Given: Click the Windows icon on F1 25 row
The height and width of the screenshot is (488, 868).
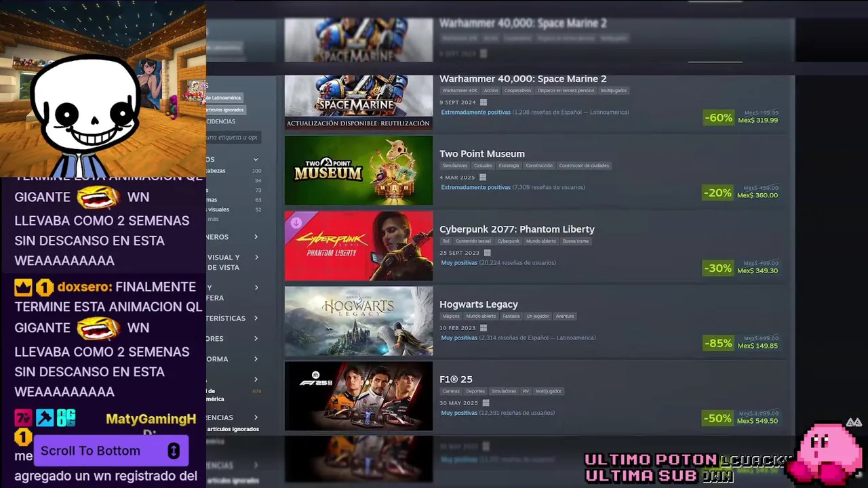Looking at the screenshot, I should pyautogui.click(x=486, y=403).
